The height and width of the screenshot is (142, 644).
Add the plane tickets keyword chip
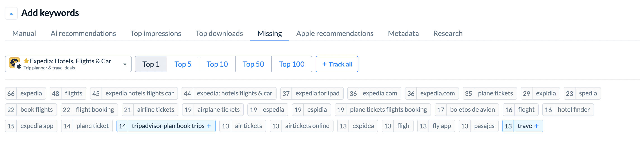tap(490, 94)
